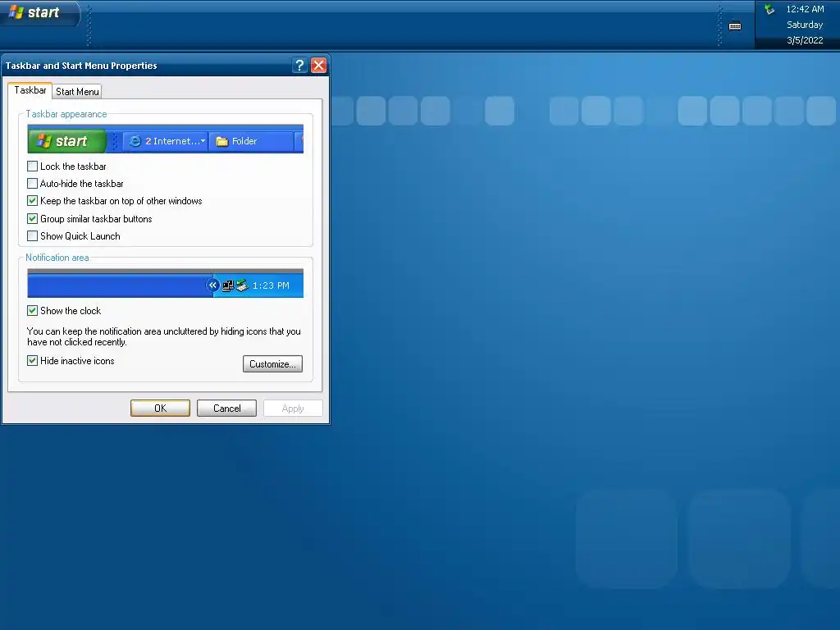This screenshot has height=630, width=840.
Task: Click the preview 1:23 PM clock
Action: click(x=271, y=285)
